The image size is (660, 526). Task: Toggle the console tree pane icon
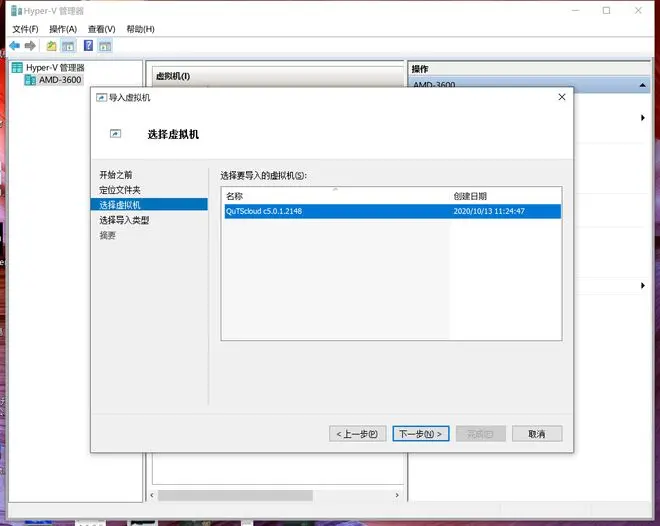pos(68,46)
